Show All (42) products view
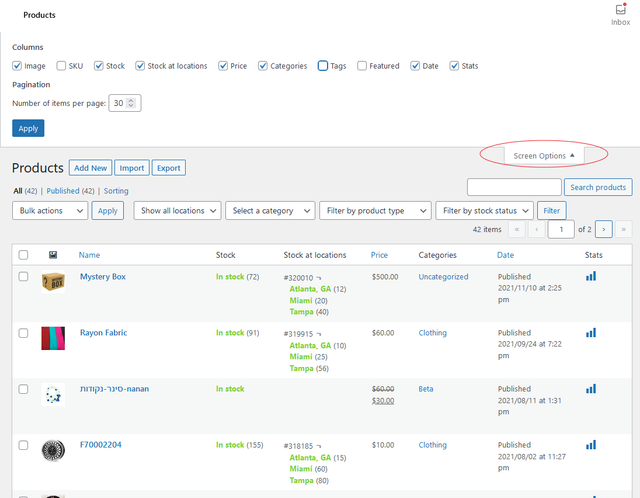Viewport: 640px width, 498px height. pyautogui.click(x=25, y=191)
